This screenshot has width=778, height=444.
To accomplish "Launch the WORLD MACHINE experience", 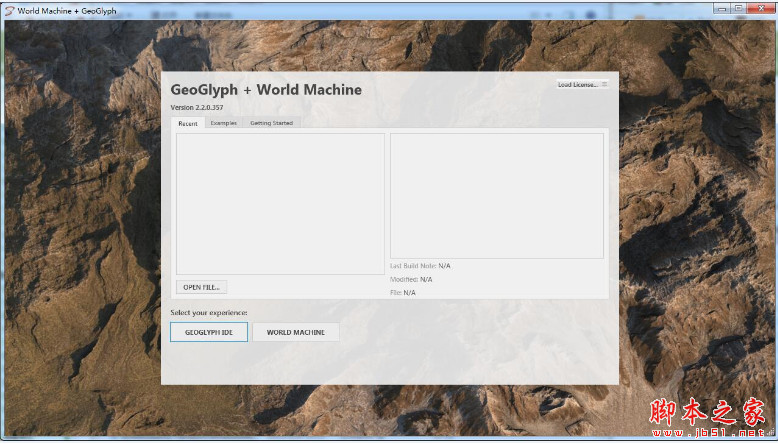I will pos(296,332).
